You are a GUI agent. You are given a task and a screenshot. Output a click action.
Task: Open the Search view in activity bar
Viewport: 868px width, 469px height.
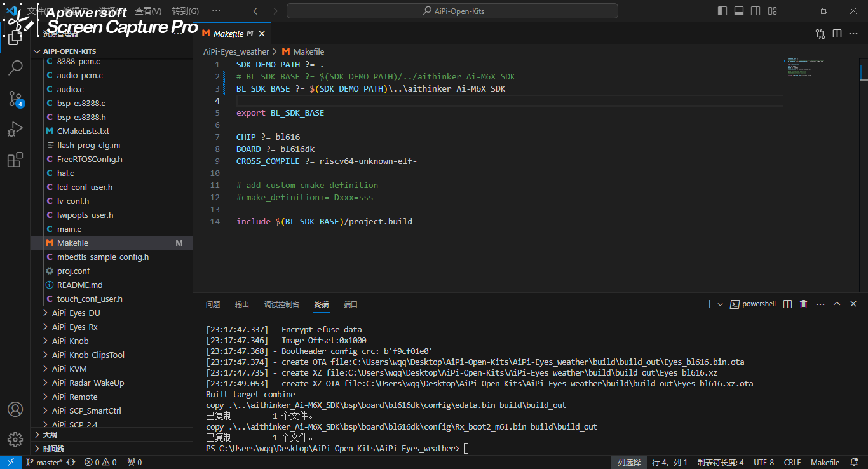point(15,67)
